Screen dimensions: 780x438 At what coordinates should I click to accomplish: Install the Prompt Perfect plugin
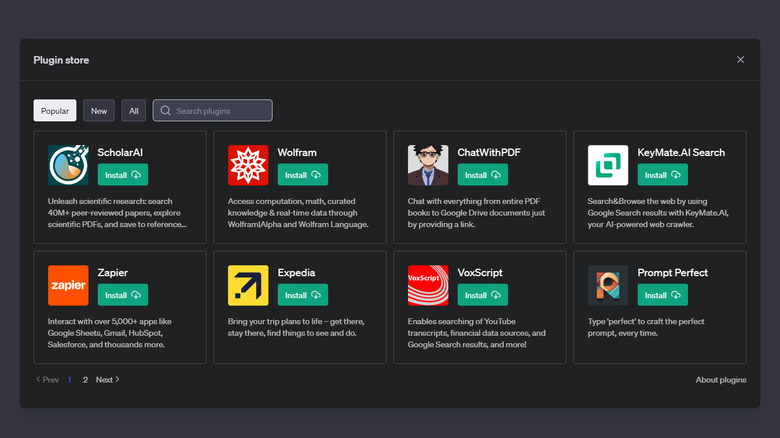663,295
